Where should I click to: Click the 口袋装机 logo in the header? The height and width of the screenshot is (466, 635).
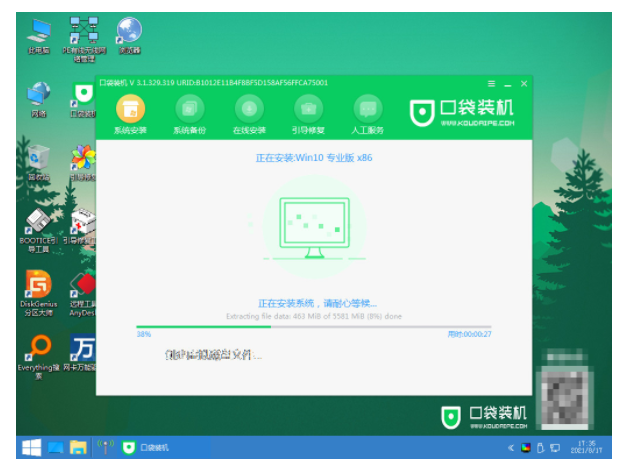coord(462,113)
